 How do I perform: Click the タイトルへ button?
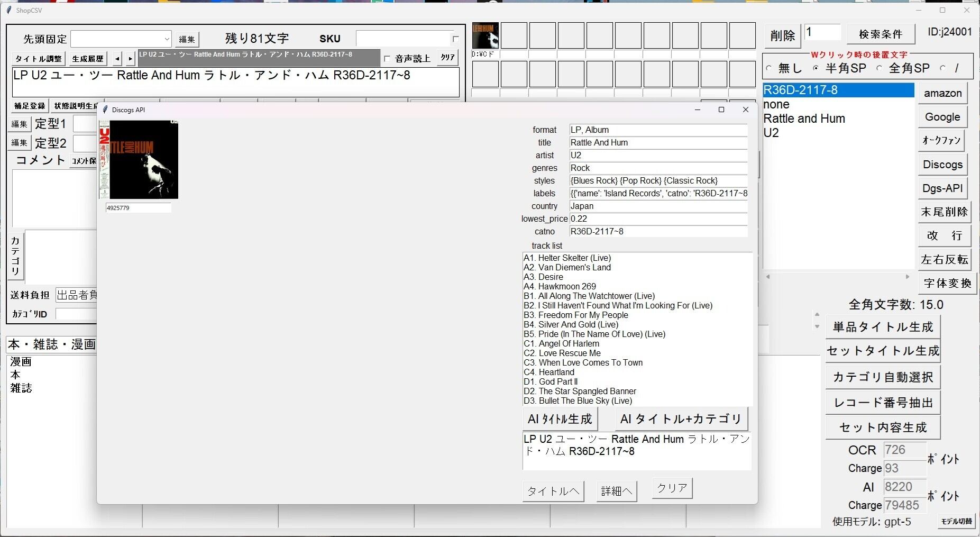pos(553,492)
